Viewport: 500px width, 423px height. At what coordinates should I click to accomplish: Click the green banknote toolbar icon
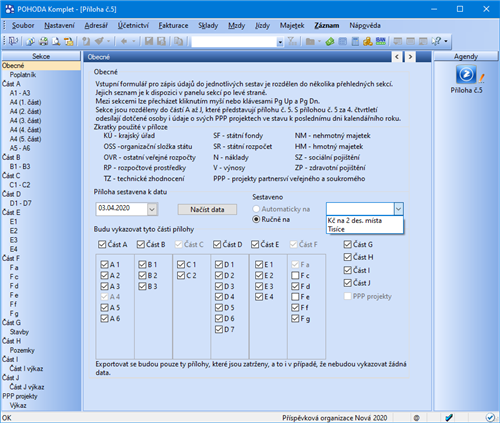click(x=330, y=41)
